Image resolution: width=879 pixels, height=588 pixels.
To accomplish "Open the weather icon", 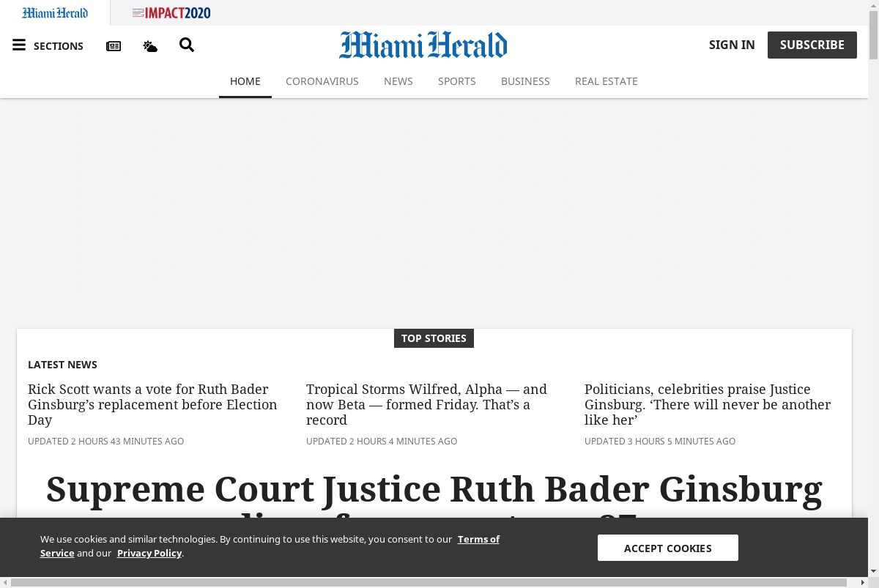I will 150,46.
